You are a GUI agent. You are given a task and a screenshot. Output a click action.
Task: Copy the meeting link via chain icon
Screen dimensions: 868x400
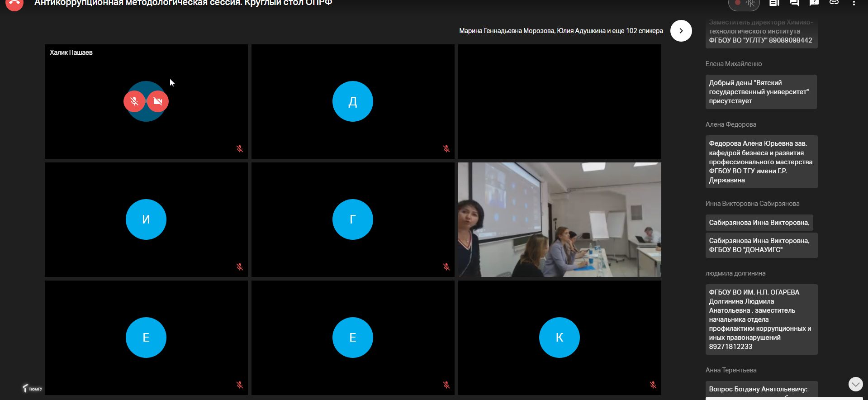click(x=834, y=3)
